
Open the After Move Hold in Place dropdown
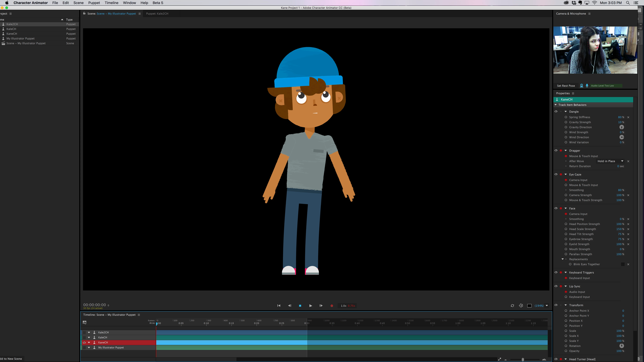tap(610, 161)
